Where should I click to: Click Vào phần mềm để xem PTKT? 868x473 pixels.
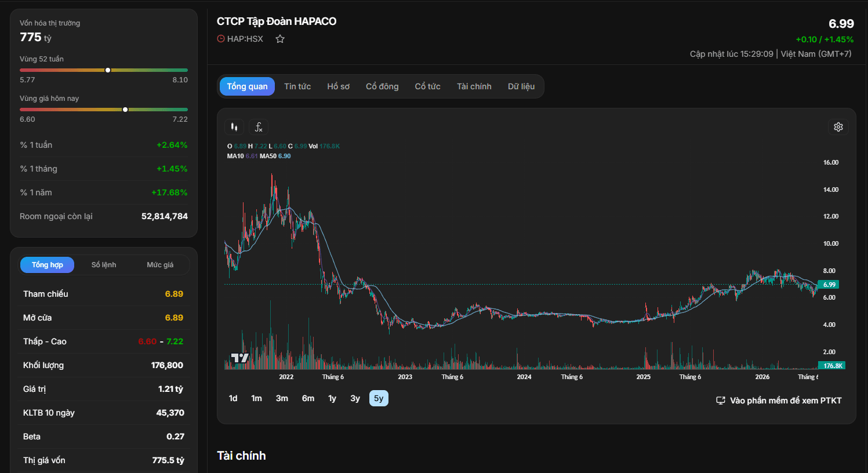(x=786, y=401)
